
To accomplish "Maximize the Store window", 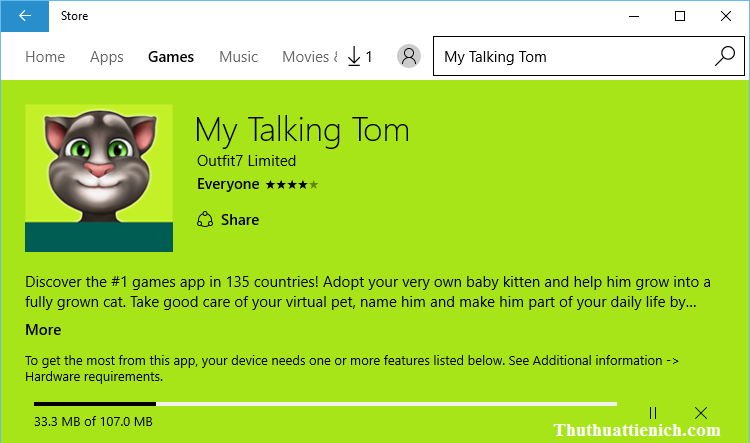I will tap(680, 16).
